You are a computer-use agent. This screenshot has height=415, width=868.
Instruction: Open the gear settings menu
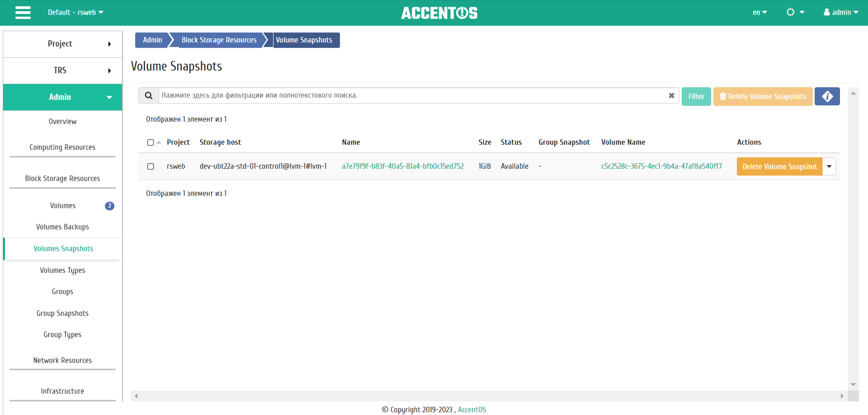click(795, 12)
